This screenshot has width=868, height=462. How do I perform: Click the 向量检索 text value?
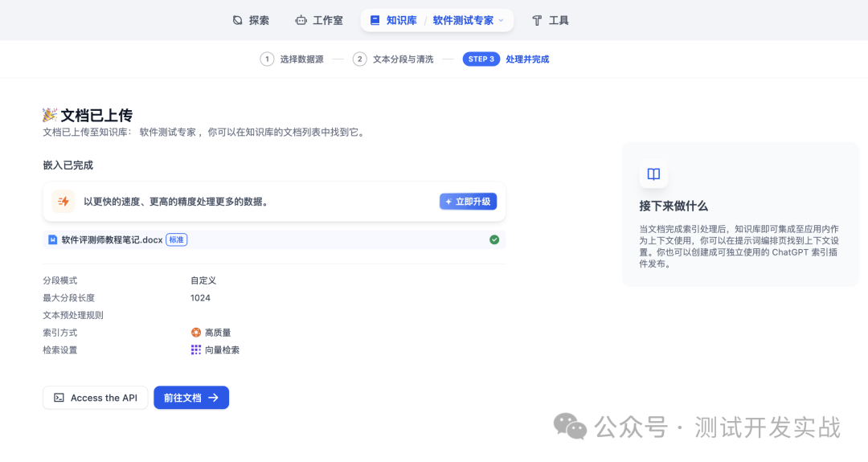click(223, 350)
